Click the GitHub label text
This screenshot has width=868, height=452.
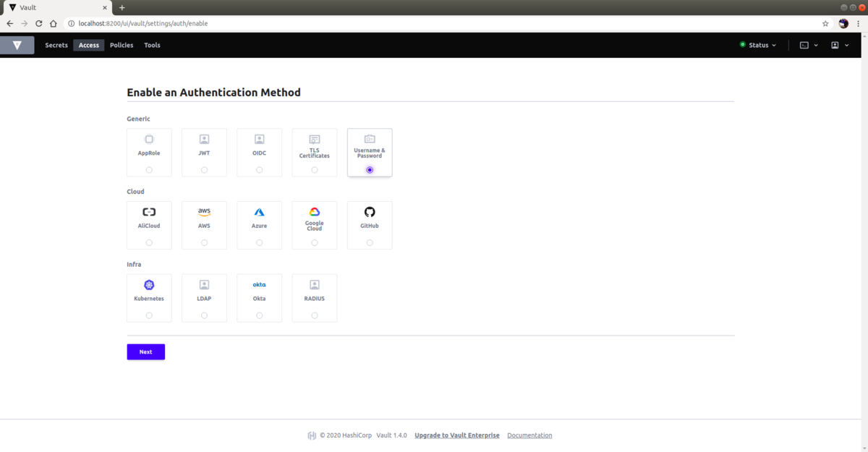[x=370, y=226]
